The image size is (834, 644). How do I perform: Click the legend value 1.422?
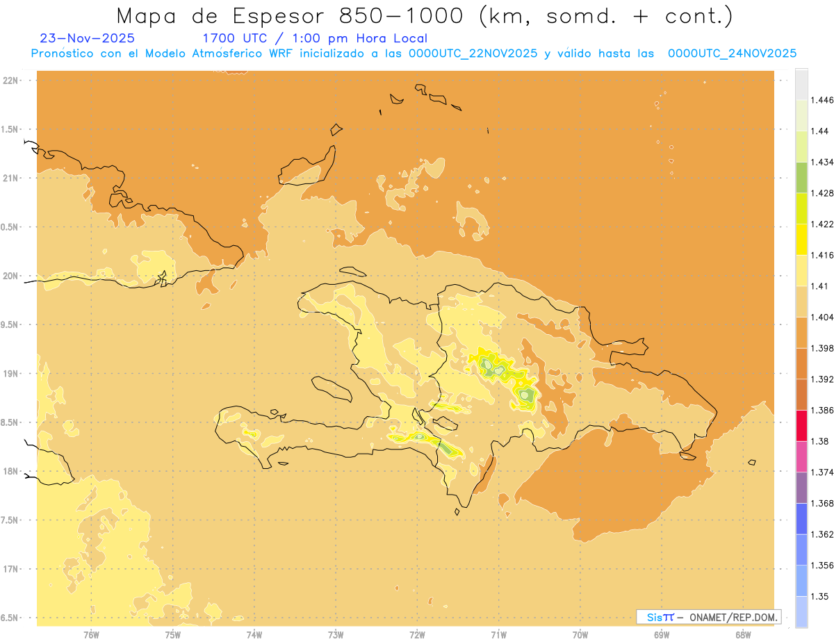coord(822,224)
